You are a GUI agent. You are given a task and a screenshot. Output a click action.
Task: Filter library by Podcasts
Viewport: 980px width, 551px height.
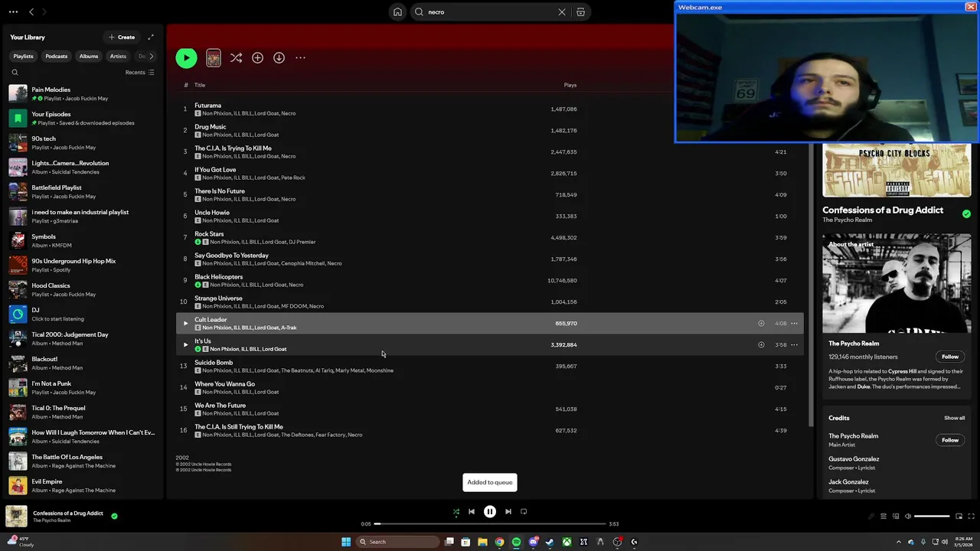pos(56,56)
